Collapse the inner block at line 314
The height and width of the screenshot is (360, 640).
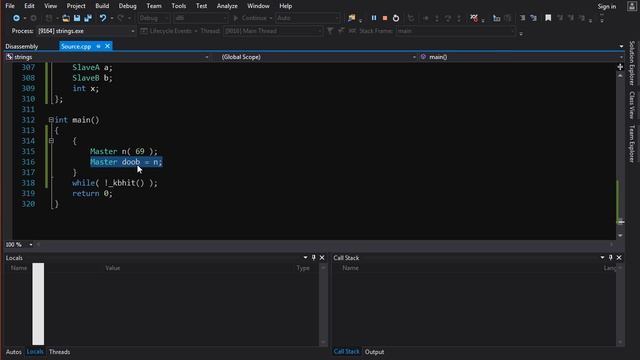pyautogui.click(x=51, y=141)
